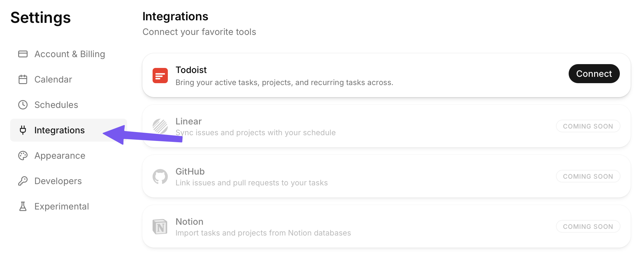Click the Schedules clock icon
The height and width of the screenshot is (266, 644).
(x=23, y=105)
